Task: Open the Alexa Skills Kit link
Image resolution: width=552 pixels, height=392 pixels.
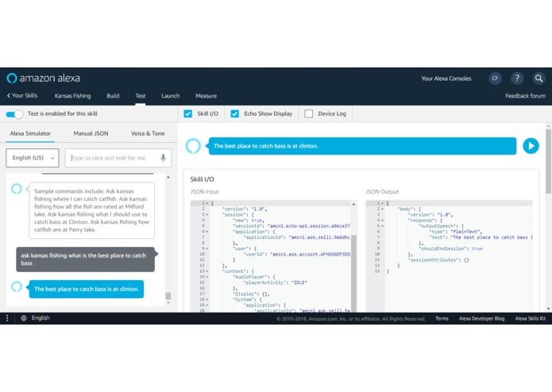Action: [x=531, y=318]
